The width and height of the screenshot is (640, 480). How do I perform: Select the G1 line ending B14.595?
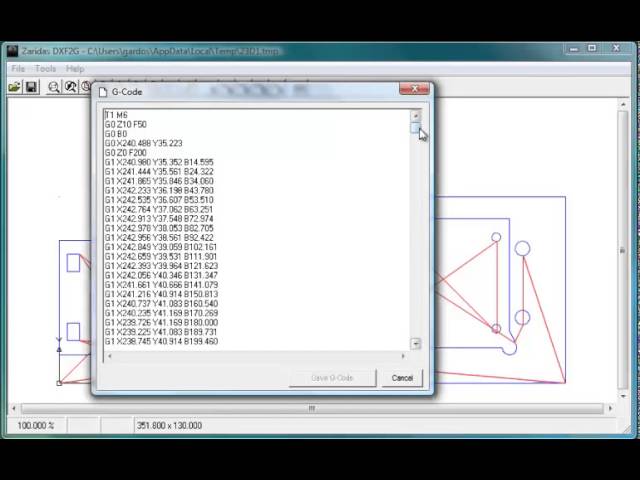click(159, 162)
